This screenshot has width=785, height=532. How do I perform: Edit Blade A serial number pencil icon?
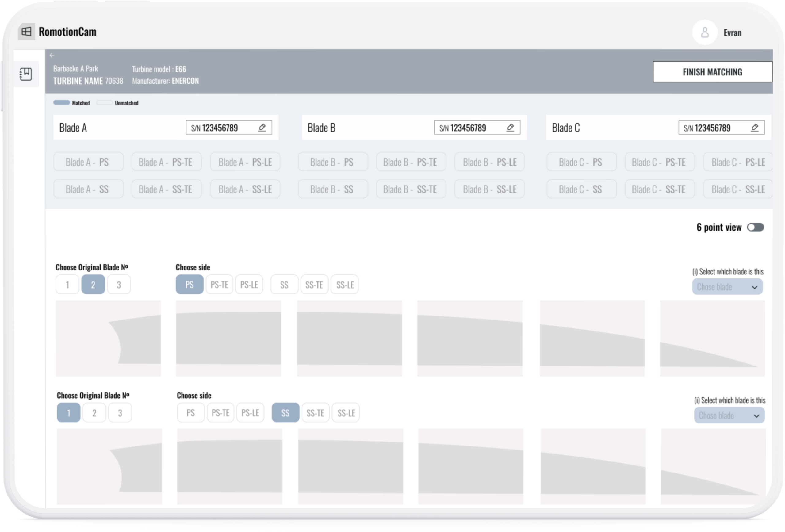coord(262,128)
